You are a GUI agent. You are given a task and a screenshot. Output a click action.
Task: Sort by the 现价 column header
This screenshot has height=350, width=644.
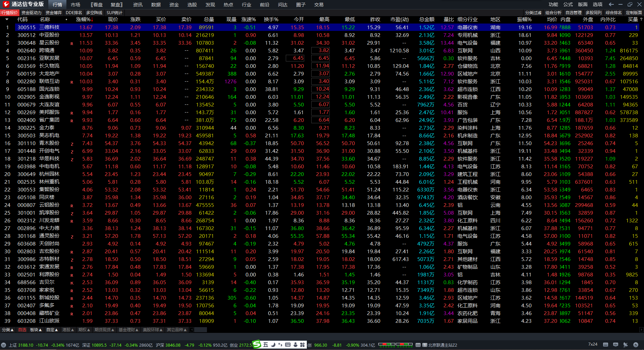[113, 19]
